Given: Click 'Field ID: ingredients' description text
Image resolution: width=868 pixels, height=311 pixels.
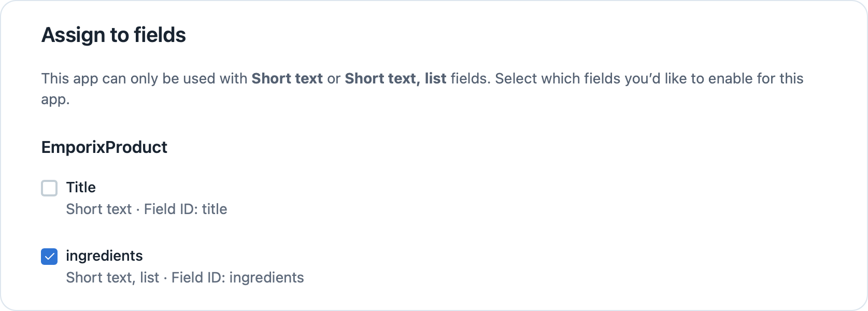Looking at the screenshot, I should pyautogui.click(x=237, y=277).
